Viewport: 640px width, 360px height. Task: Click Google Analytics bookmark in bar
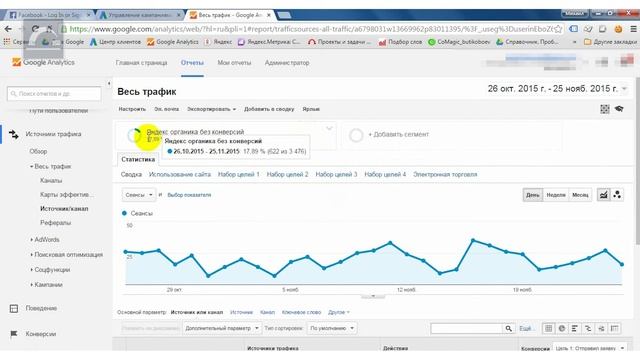[173, 42]
